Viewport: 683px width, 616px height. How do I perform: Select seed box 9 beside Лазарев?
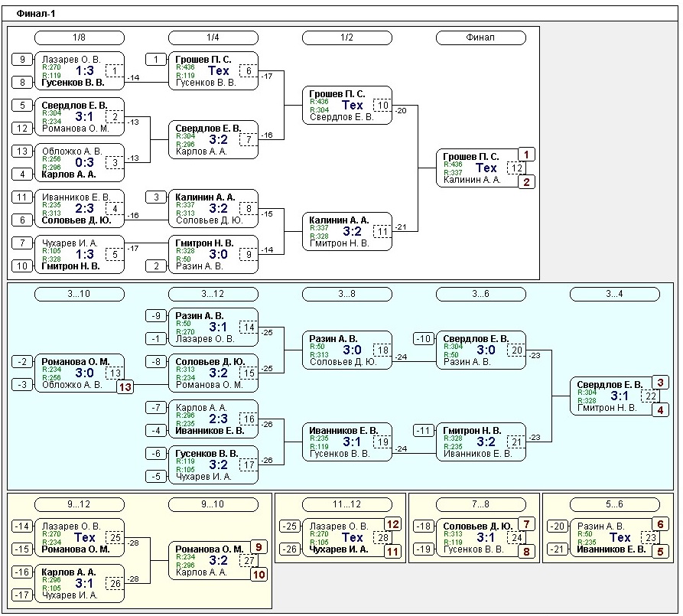coord(23,60)
